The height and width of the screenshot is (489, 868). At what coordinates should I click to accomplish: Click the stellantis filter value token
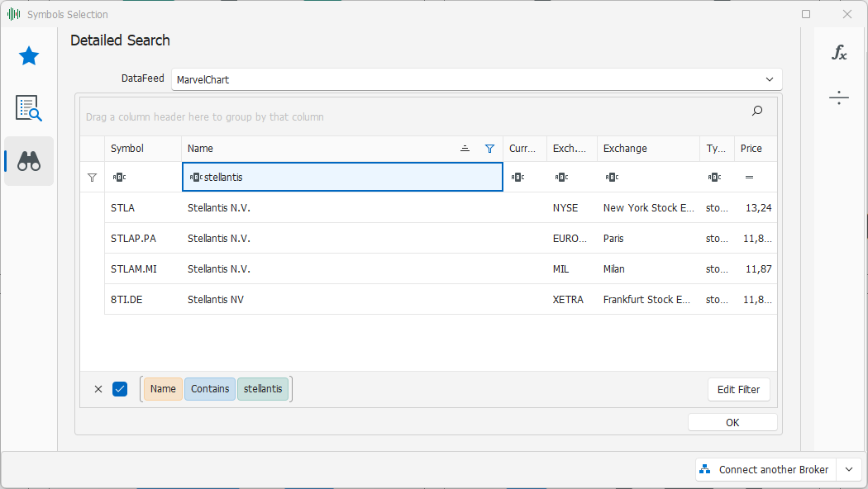coord(263,389)
